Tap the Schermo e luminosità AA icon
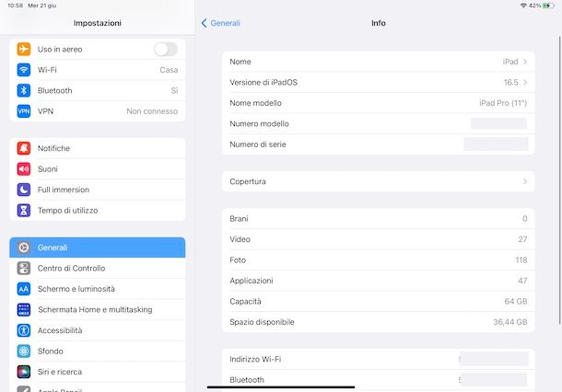 click(x=24, y=289)
